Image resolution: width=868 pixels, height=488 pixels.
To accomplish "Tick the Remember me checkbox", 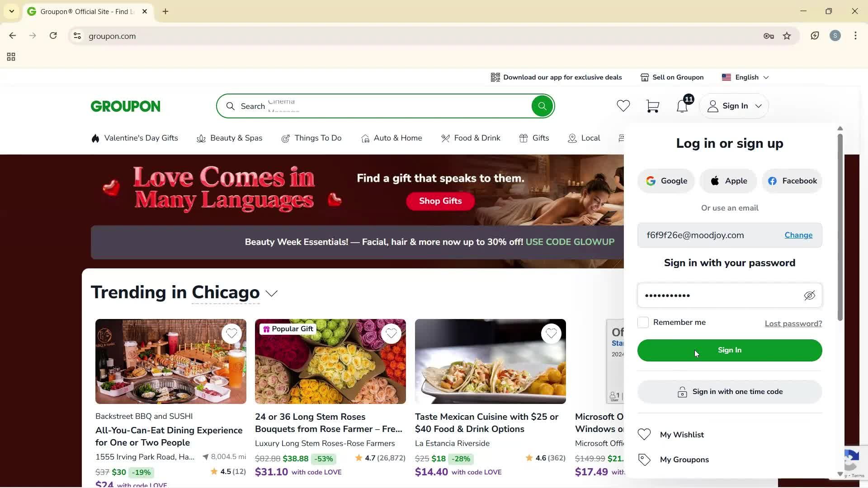I will (x=643, y=323).
